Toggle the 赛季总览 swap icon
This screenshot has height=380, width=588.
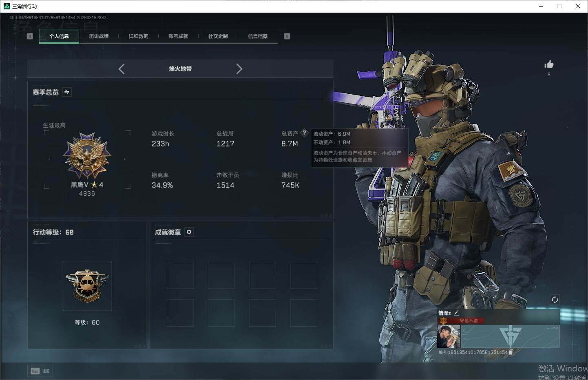point(67,92)
